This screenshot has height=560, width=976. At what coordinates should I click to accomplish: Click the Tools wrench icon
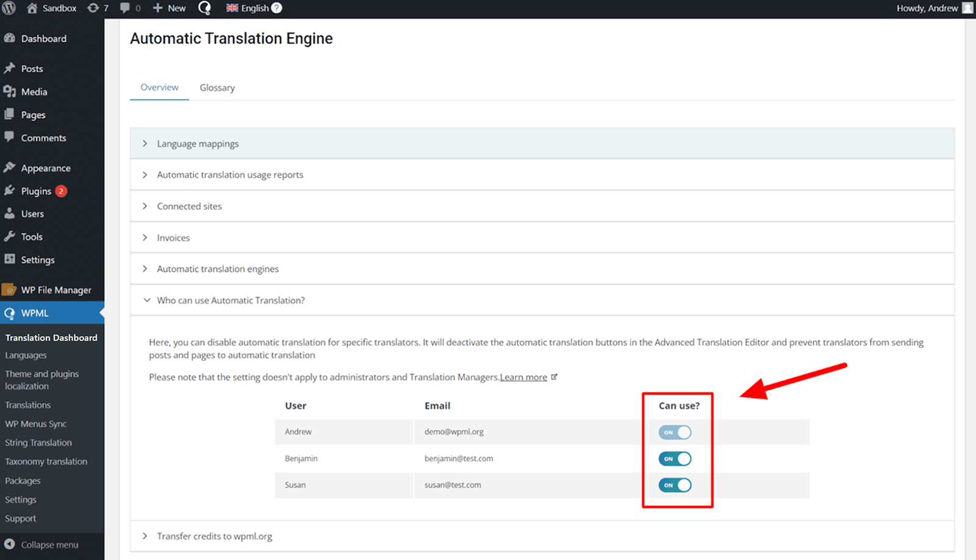[x=10, y=236]
